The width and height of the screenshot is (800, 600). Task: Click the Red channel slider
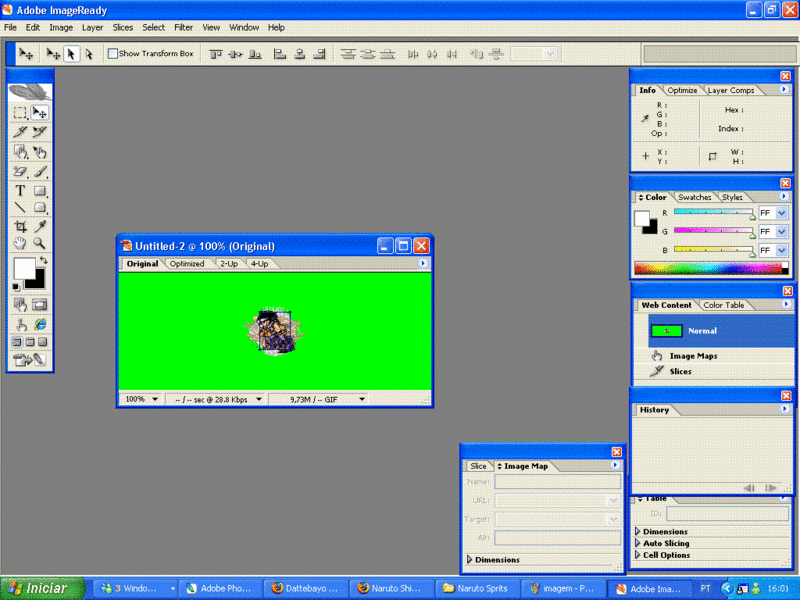pyautogui.click(x=713, y=212)
